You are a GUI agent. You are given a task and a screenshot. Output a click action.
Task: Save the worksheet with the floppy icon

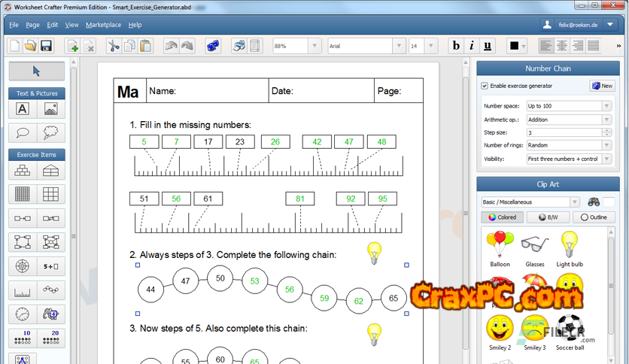click(46, 46)
